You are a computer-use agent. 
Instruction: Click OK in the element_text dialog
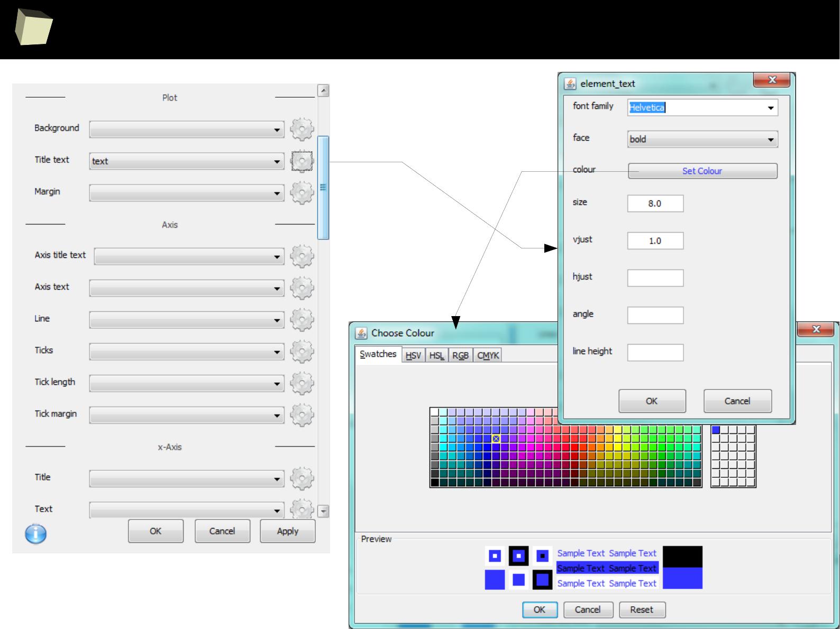[x=652, y=401]
